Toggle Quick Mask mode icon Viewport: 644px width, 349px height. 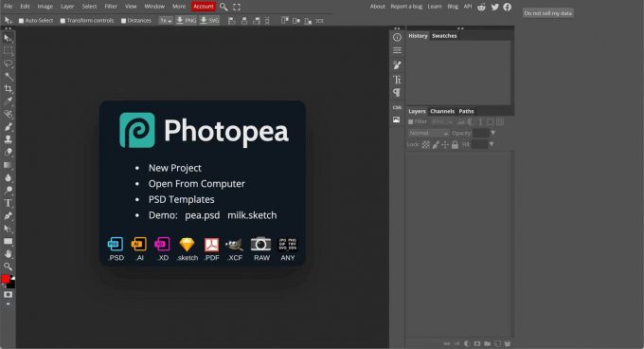(8, 295)
